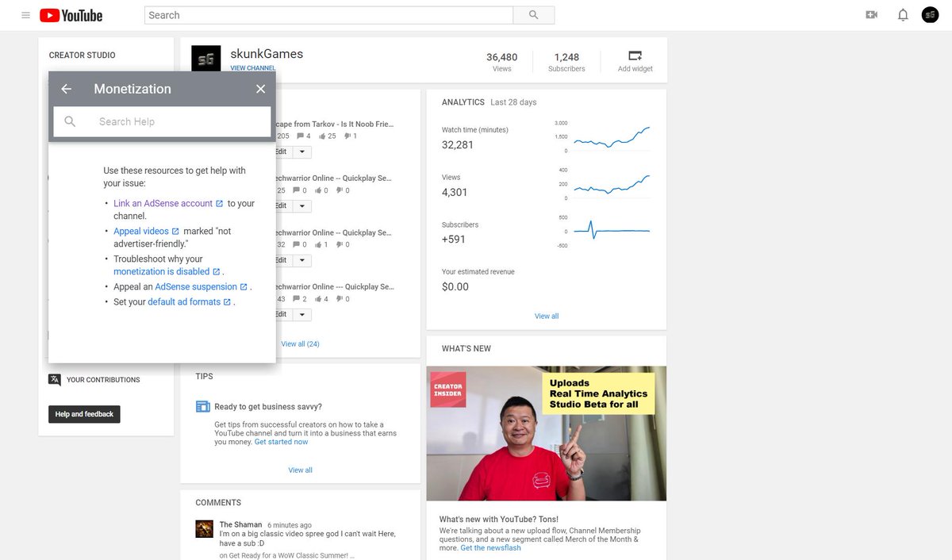Click the search magnifier button
The height and width of the screenshot is (560, 952).
pyautogui.click(x=533, y=15)
